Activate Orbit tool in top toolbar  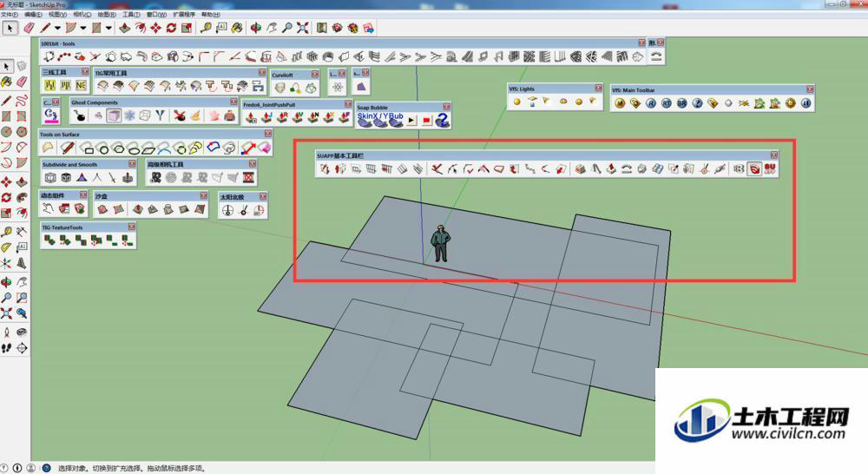click(256, 28)
